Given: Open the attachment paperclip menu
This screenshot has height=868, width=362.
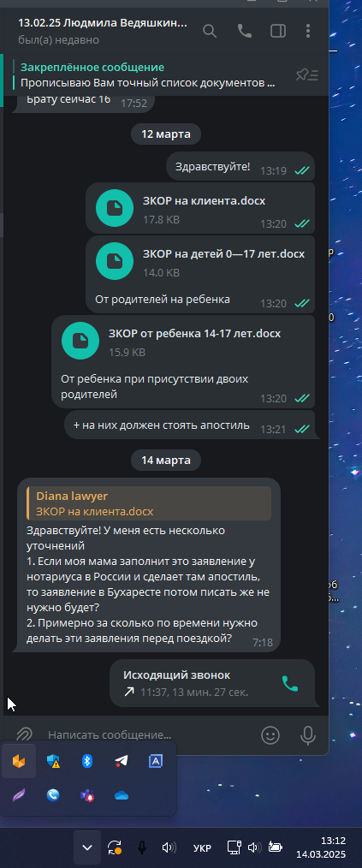Looking at the screenshot, I should [x=24, y=734].
